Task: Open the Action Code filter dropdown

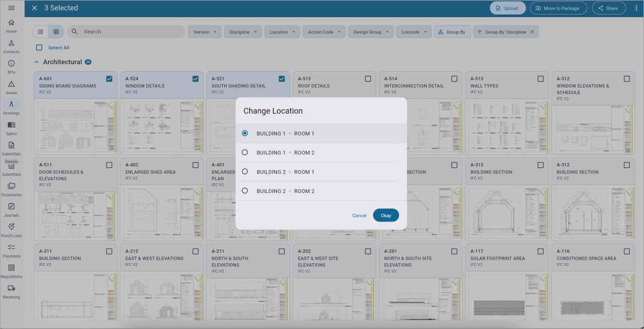Action: click(324, 32)
